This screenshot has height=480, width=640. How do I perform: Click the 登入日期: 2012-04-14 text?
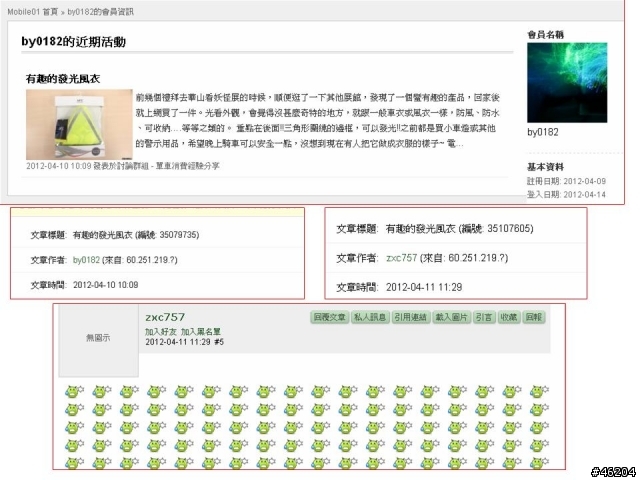566,194
